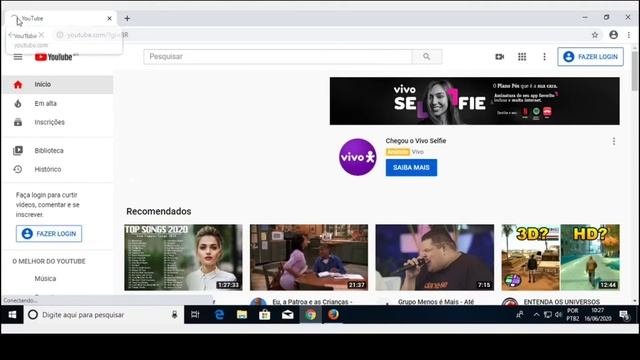Open the Mail app from the taskbar
640x360 pixels.
click(x=287, y=315)
